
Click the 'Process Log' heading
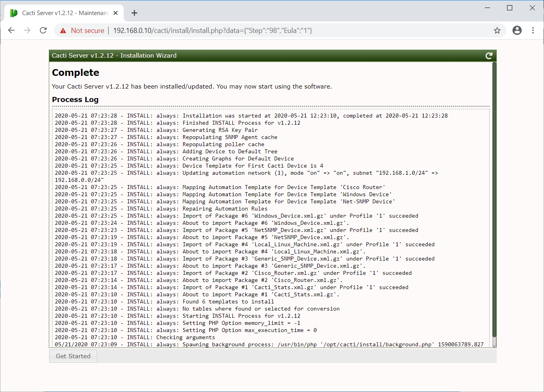pyautogui.click(x=75, y=100)
